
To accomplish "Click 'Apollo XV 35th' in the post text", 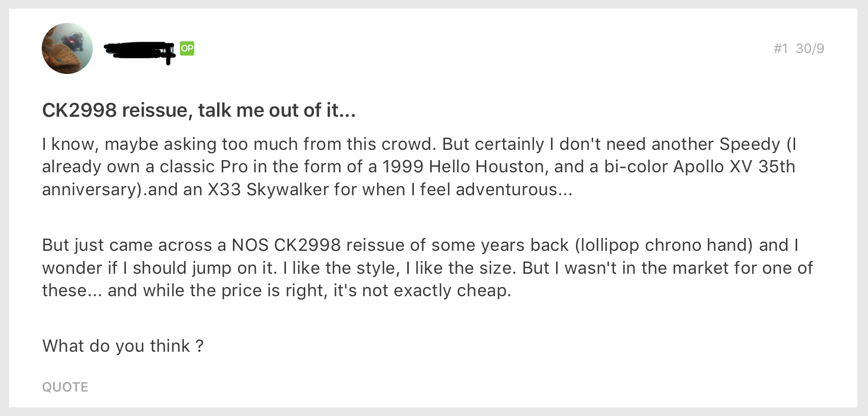I will coord(734,167).
